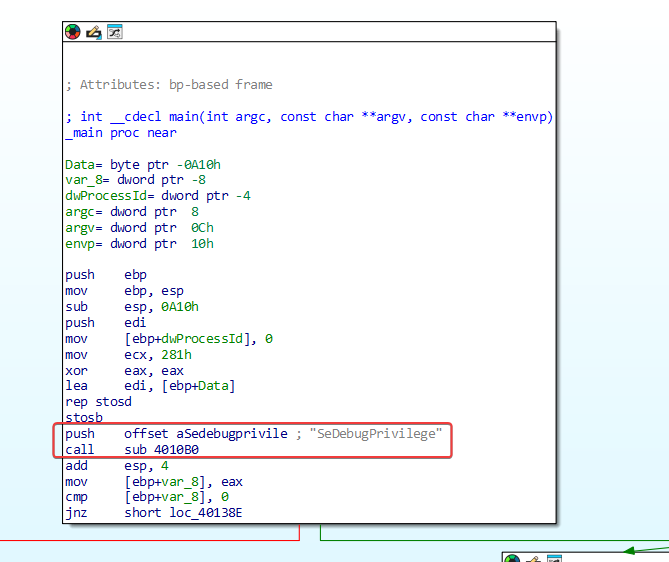Viewport: 669px width, 562px height.
Task: Follow the 'loc_40138E' jump target
Action: point(206,513)
